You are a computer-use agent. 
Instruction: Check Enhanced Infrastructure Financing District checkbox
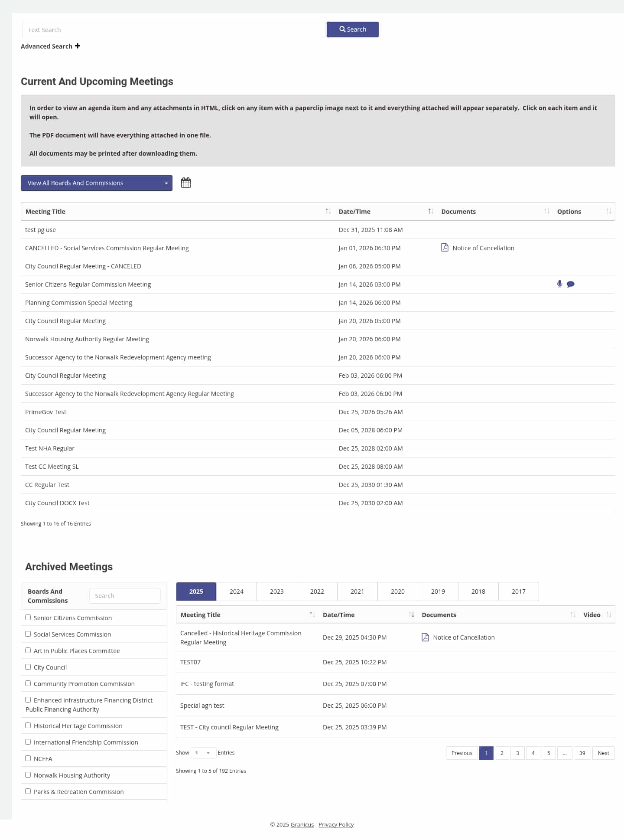[28, 699]
